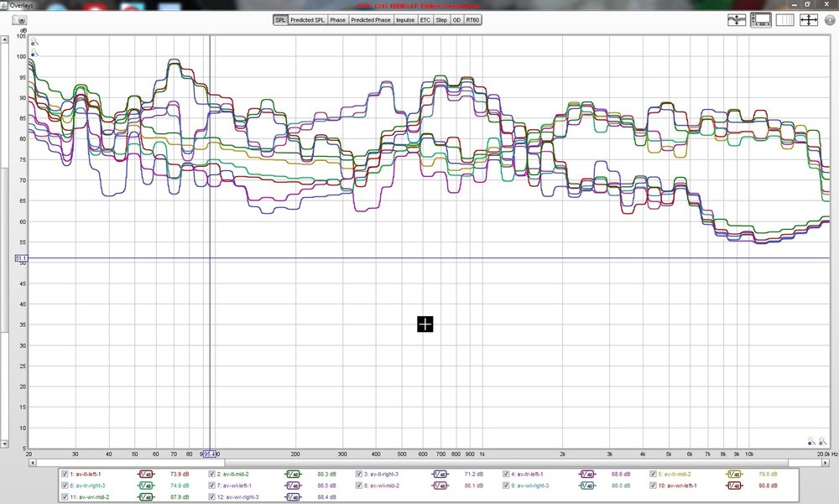Click the smoothing icon for av-wl-right-3
This screenshot has height=504, width=839.
click(x=587, y=486)
